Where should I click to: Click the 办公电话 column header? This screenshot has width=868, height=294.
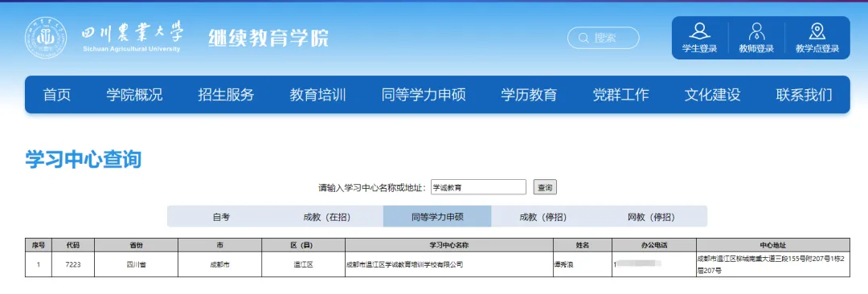point(654,245)
